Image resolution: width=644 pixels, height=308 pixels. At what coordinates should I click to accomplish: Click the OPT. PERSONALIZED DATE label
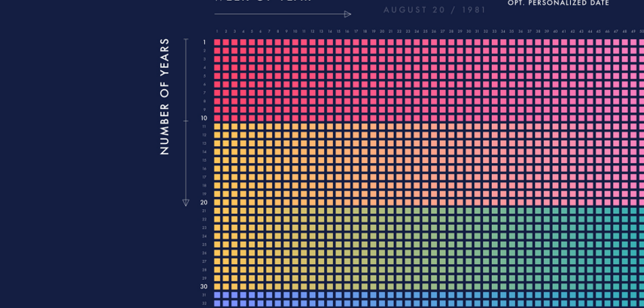[x=558, y=3]
